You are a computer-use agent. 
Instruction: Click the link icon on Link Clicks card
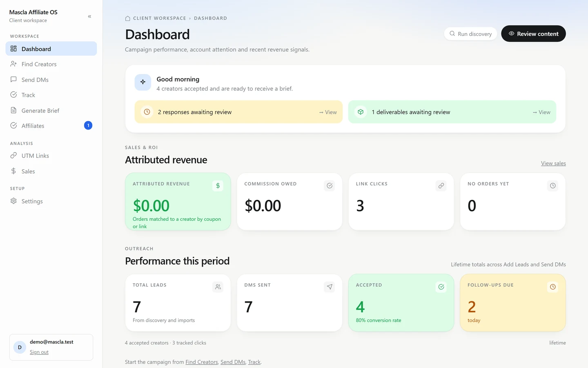(441, 186)
